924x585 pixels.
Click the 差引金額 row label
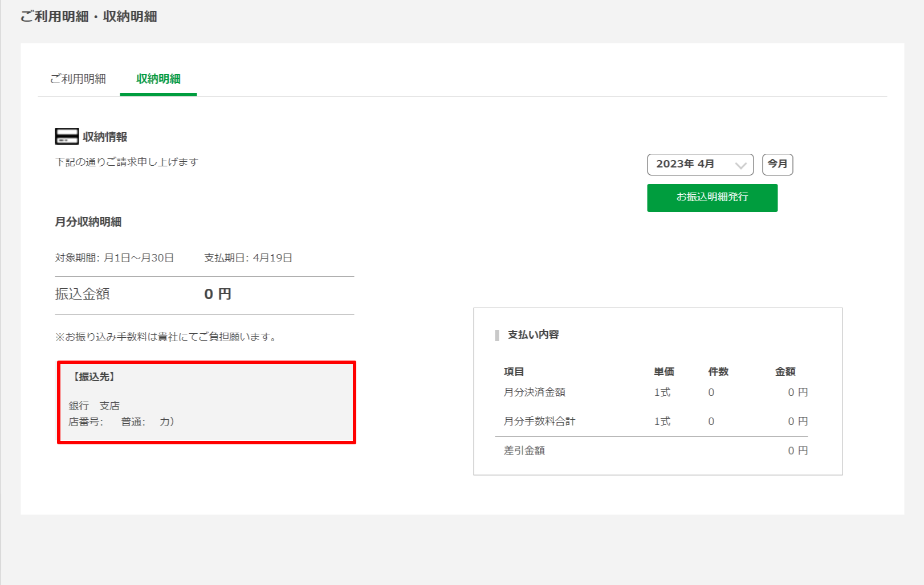point(524,451)
